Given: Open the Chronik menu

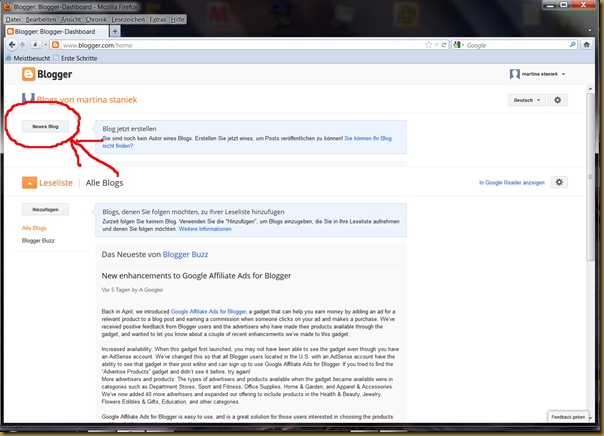Looking at the screenshot, I should pos(96,19).
